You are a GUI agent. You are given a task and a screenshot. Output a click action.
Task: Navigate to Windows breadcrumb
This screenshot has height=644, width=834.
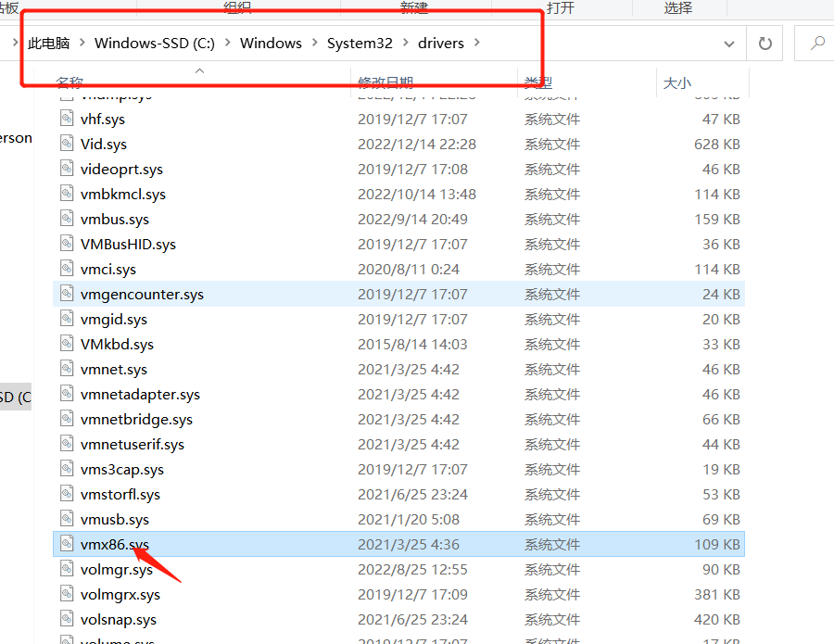pyautogui.click(x=271, y=43)
